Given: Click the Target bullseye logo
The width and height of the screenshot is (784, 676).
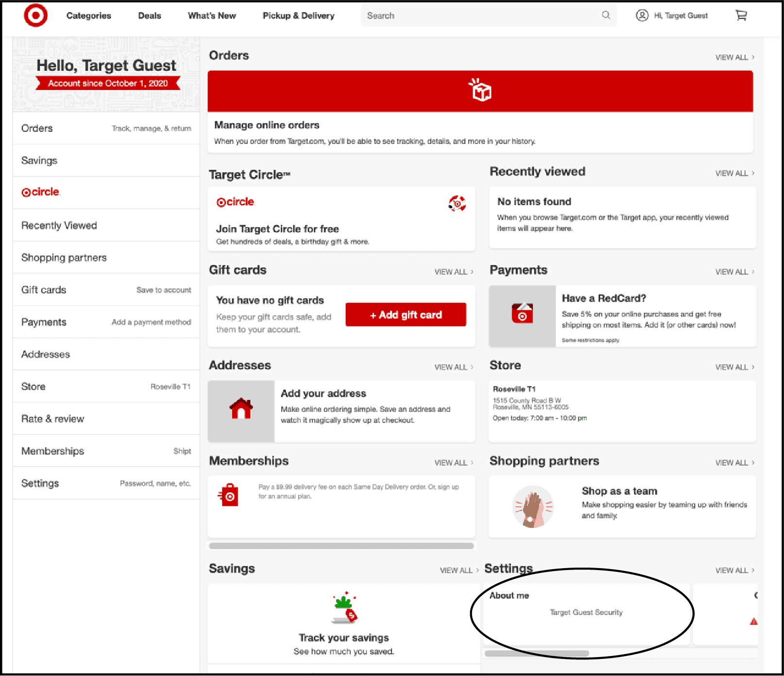Looking at the screenshot, I should pyautogui.click(x=36, y=15).
